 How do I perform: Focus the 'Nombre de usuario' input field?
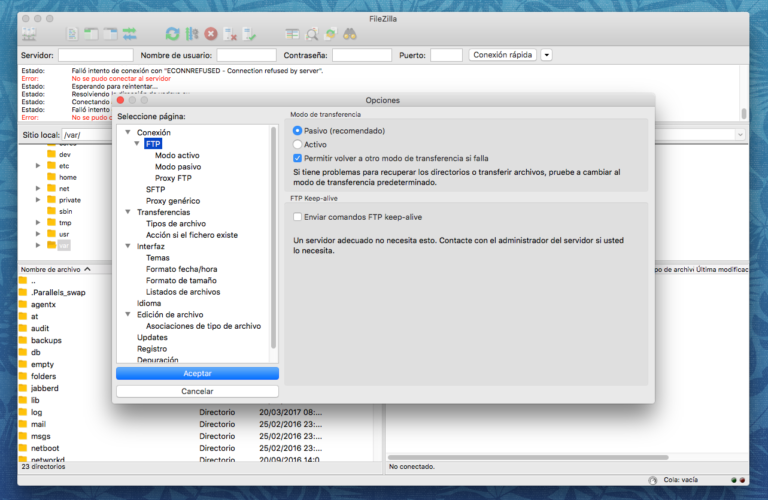246,55
